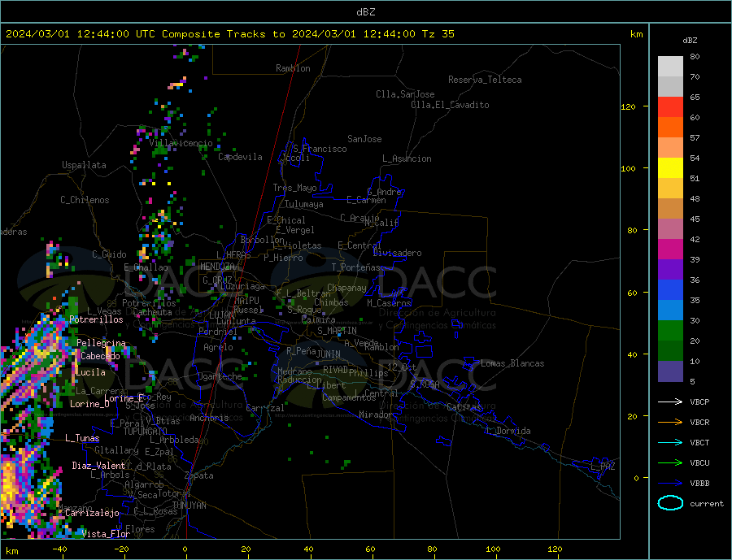732x560 pixels.
Task: Click the Reserva_Telteca label
Action: click(x=485, y=80)
